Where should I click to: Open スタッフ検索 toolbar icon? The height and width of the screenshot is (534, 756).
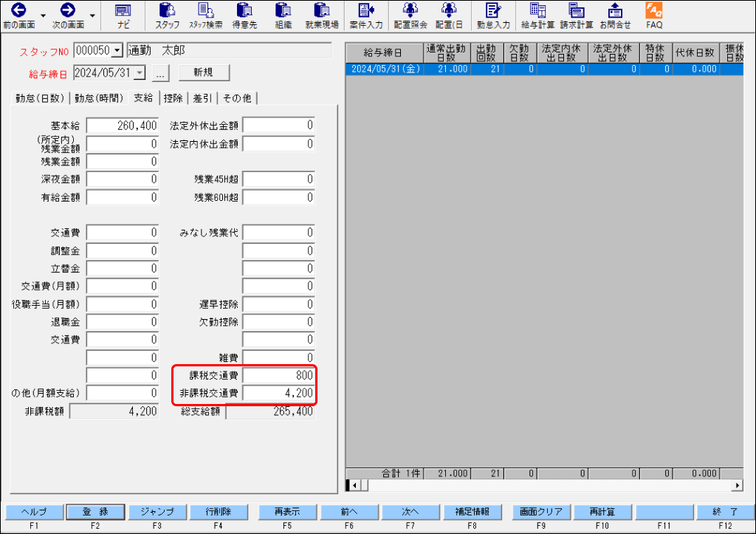click(206, 16)
